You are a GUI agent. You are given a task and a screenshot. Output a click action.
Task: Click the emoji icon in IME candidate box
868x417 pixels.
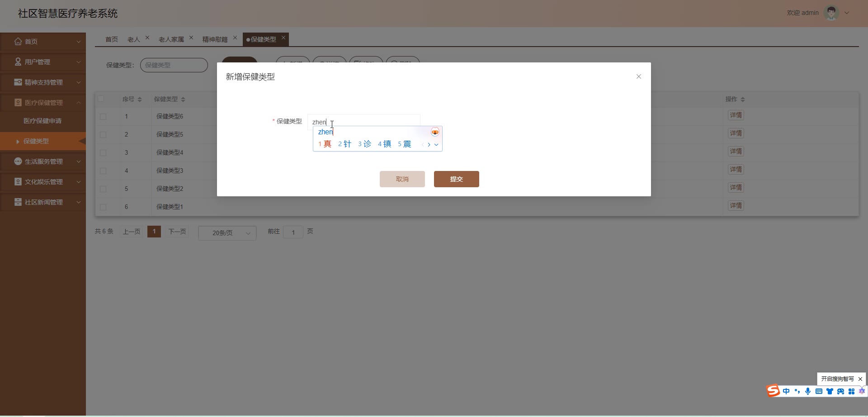435,132
